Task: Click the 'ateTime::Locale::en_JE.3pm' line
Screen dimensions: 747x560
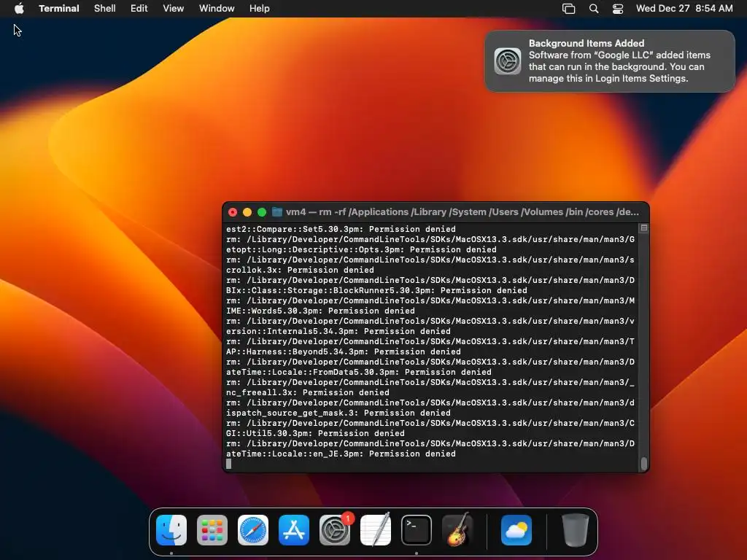Action: 341,454
